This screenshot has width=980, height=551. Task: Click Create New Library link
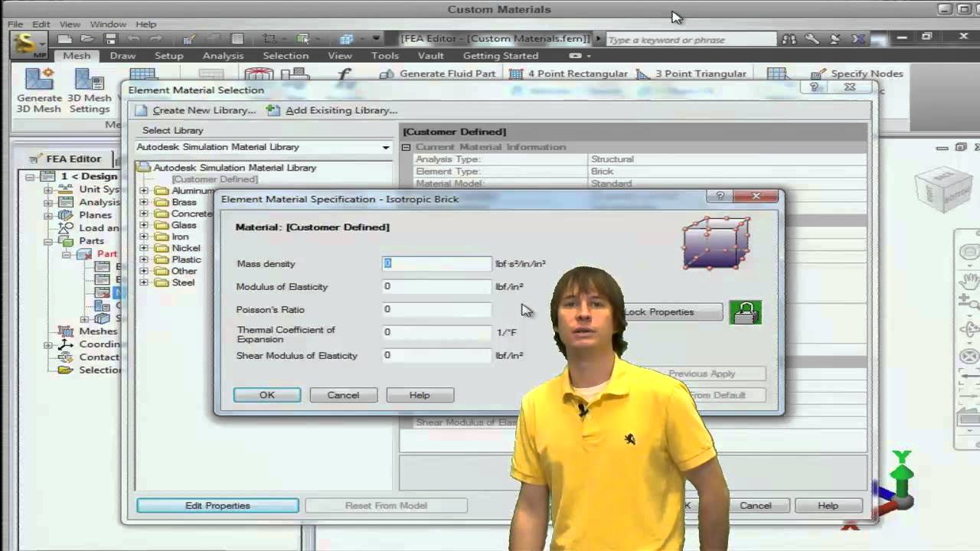tap(204, 110)
